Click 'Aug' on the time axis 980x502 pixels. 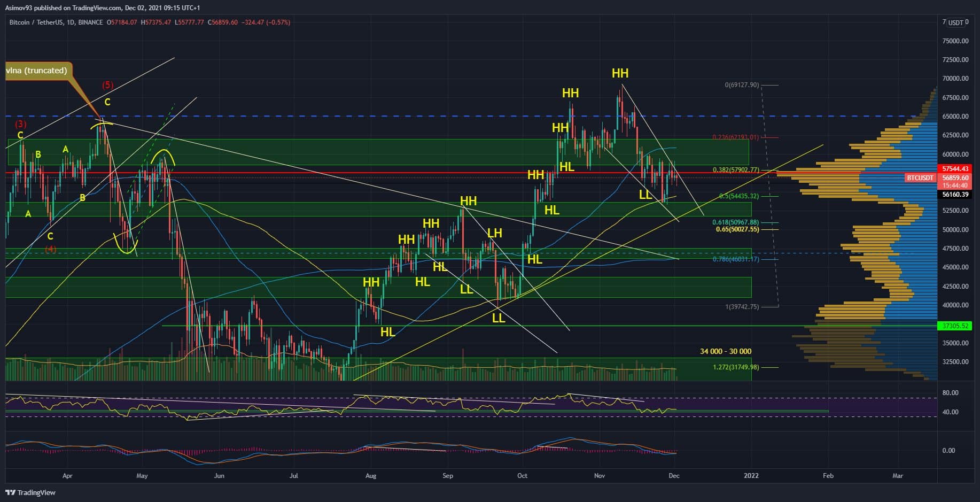click(x=371, y=476)
